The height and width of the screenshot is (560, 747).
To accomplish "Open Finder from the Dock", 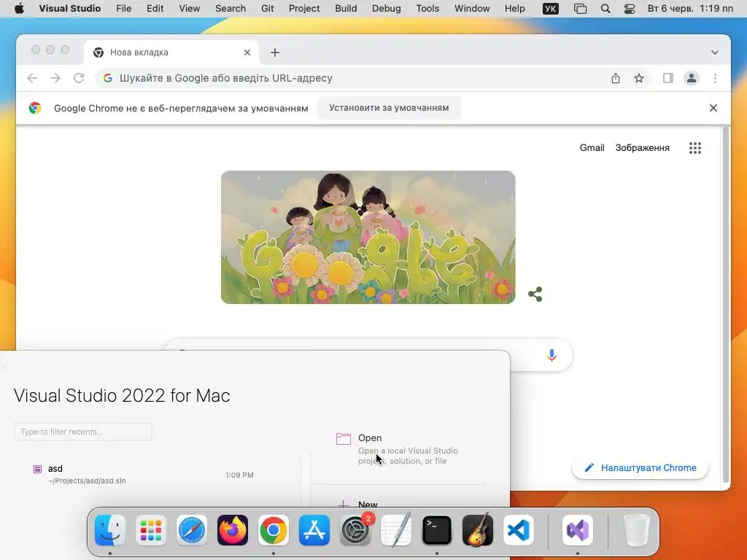I will 110,530.
